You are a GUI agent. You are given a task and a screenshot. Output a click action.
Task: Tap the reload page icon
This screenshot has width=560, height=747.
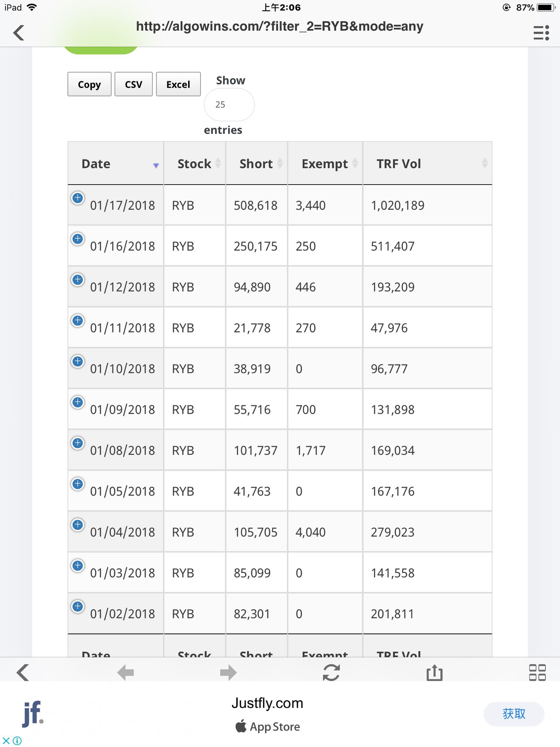pyautogui.click(x=331, y=673)
